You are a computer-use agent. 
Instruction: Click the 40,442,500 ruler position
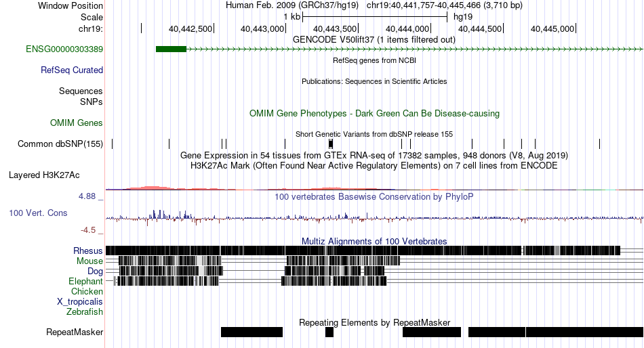pos(190,29)
